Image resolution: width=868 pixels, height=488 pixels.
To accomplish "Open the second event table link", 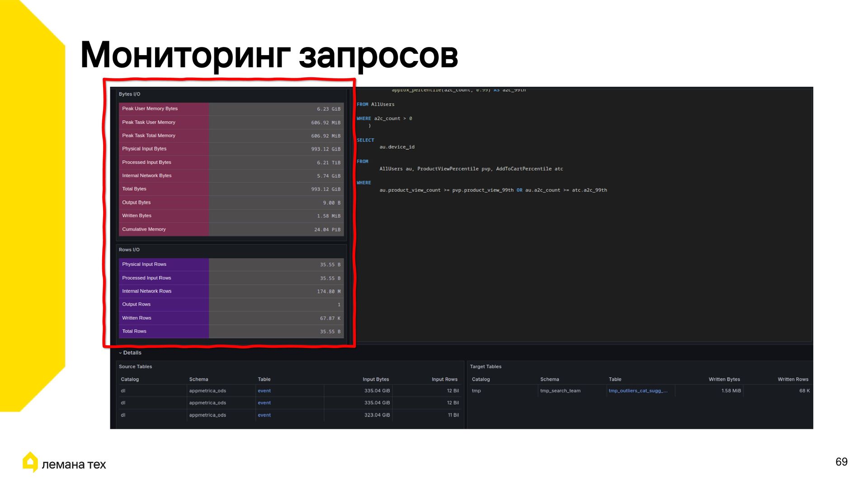I will [x=264, y=403].
